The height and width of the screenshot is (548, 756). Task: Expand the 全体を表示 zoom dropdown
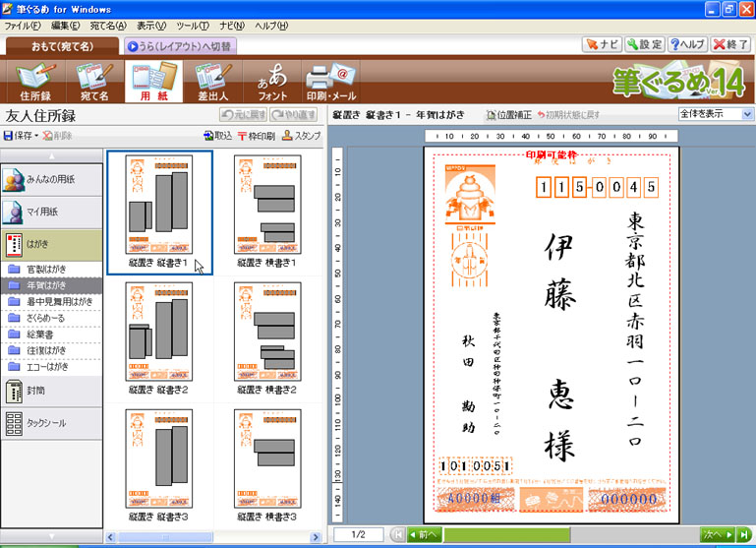click(x=746, y=115)
